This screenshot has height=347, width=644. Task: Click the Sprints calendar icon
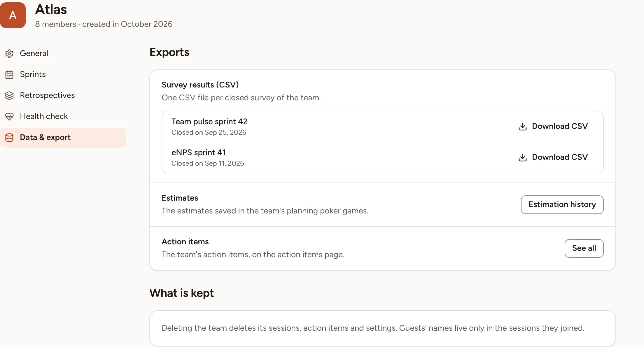tap(9, 75)
